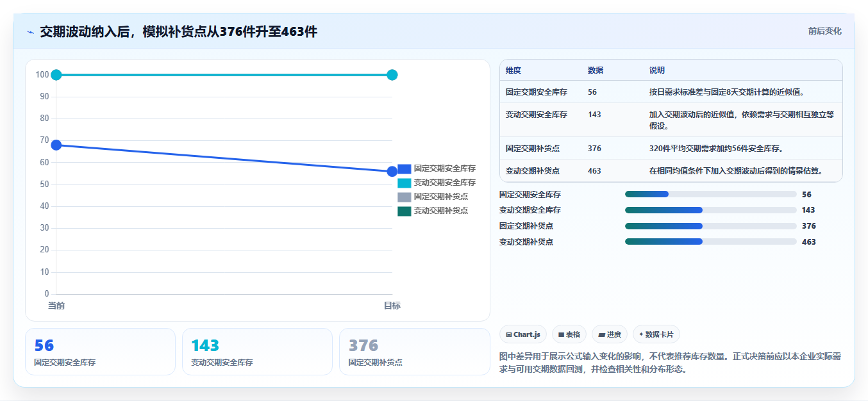This screenshot has height=401, width=868.
Task: Click the 前后变化 badge in header
Action: click(x=824, y=31)
